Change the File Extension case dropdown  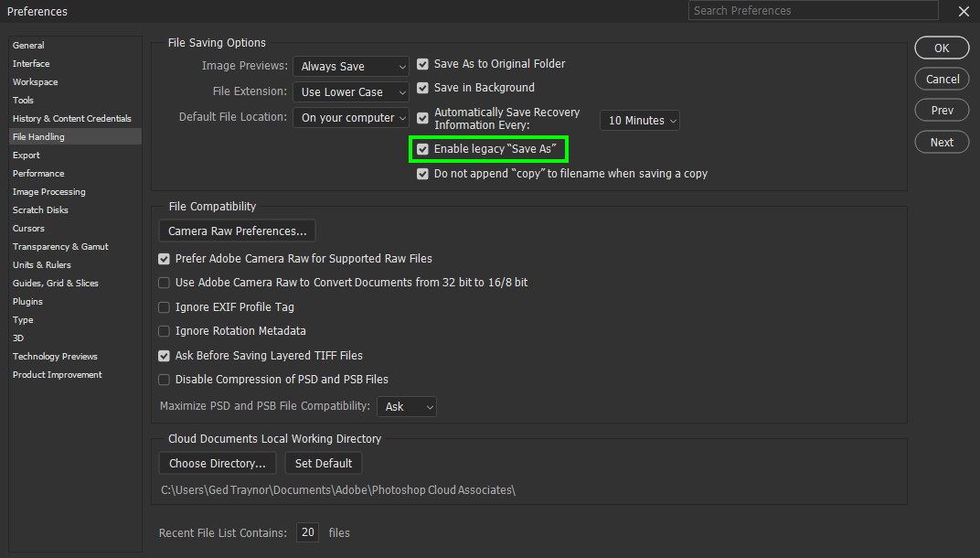pyautogui.click(x=351, y=91)
